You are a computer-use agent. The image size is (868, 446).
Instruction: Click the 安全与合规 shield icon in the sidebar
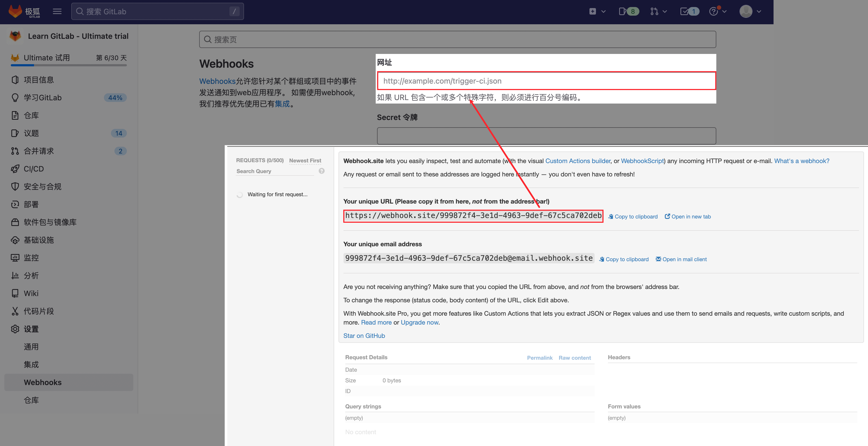(x=15, y=187)
